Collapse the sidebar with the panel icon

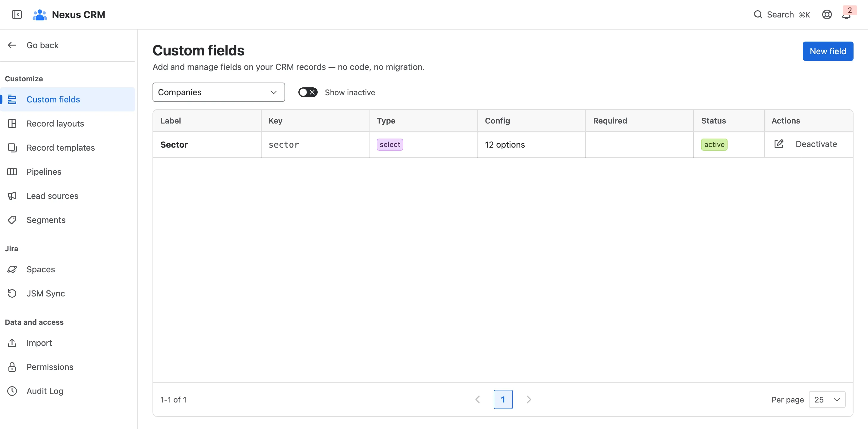(x=17, y=14)
